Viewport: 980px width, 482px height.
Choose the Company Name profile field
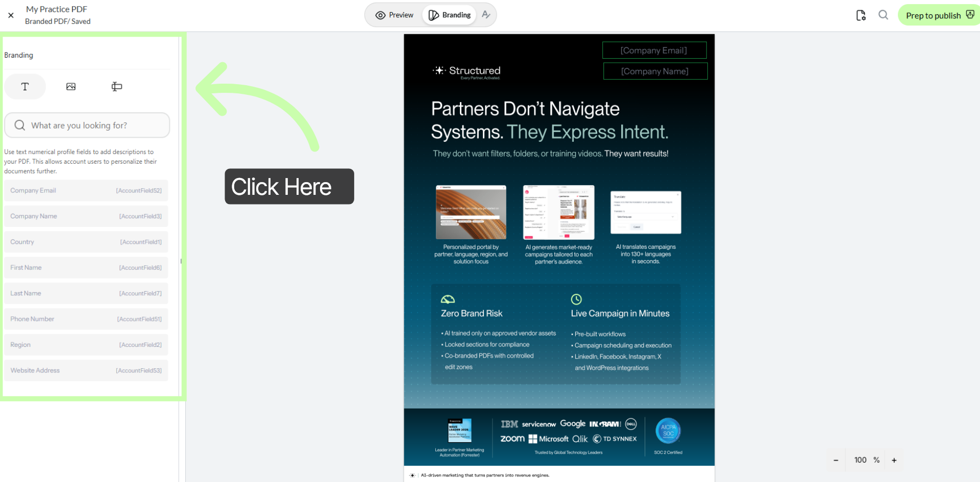(86, 216)
